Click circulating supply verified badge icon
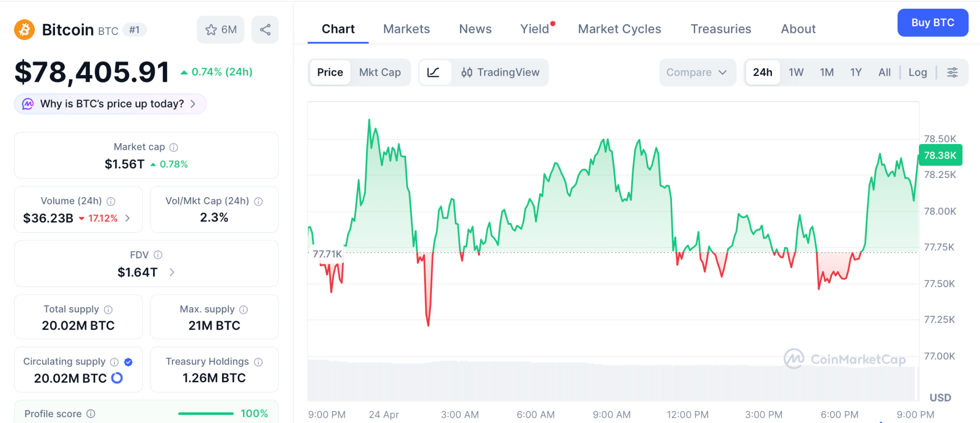 coord(128,362)
